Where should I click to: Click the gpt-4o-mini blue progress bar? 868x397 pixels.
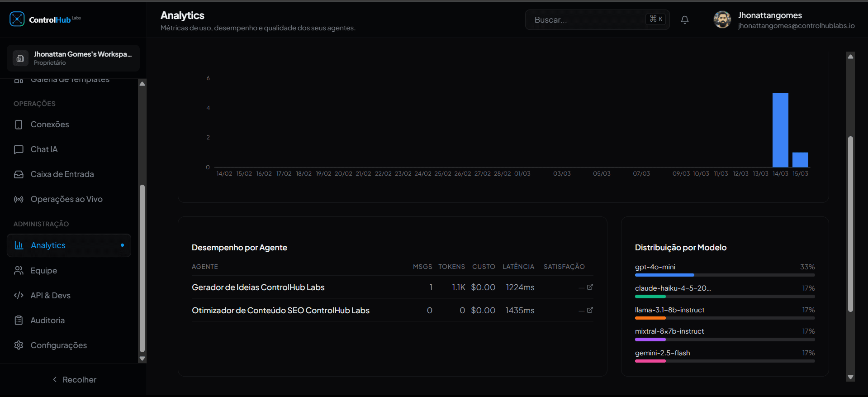(x=664, y=275)
